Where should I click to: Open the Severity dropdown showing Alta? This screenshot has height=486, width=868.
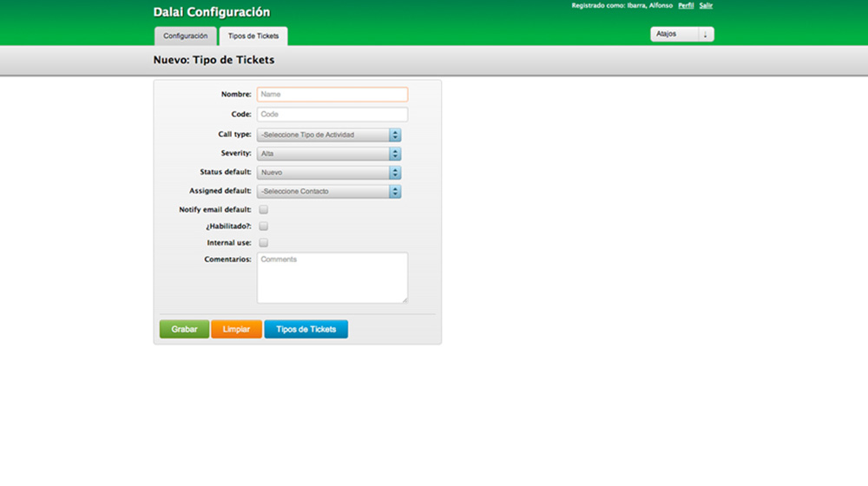[x=328, y=154]
